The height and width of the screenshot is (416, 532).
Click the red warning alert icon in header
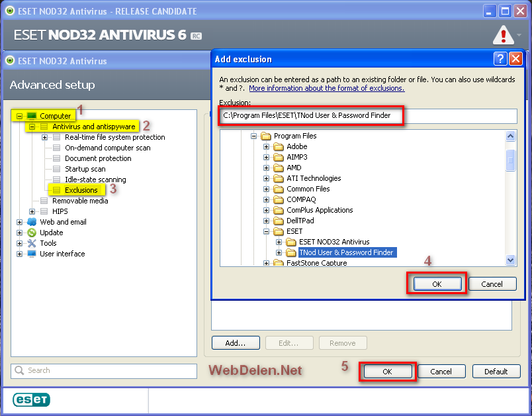tap(503, 35)
